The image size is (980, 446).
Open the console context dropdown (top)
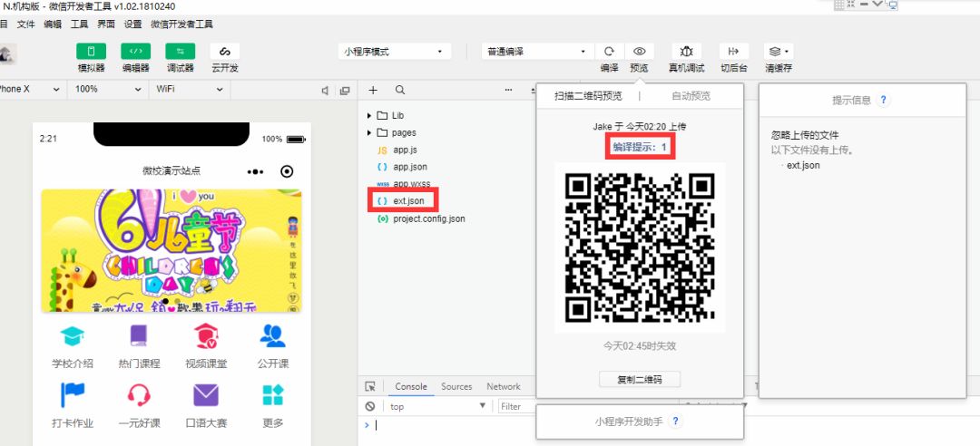[437, 407]
